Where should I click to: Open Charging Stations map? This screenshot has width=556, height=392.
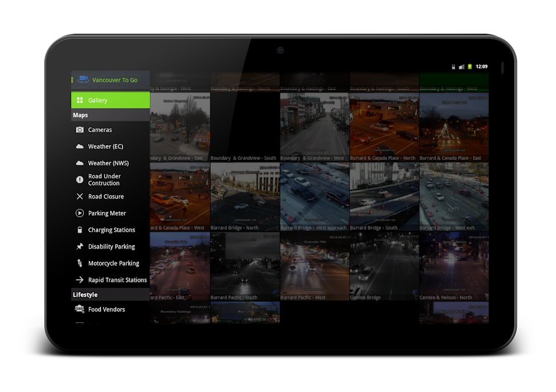coord(110,230)
